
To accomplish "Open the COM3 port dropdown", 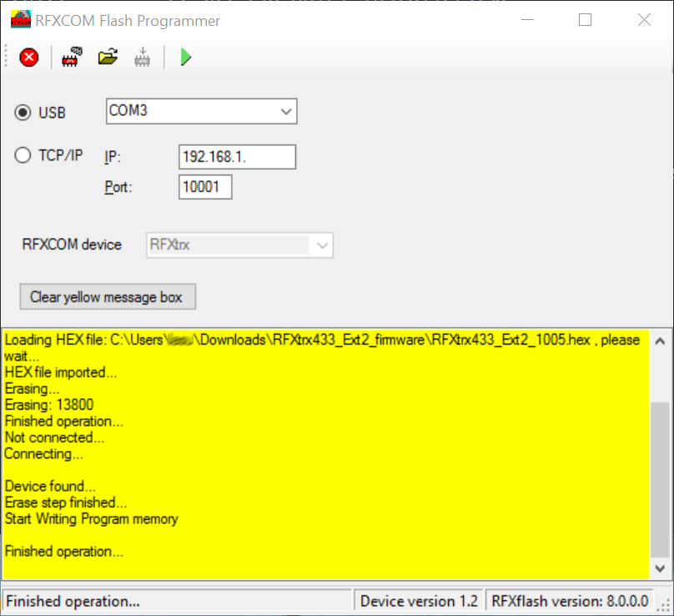I will (x=202, y=111).
